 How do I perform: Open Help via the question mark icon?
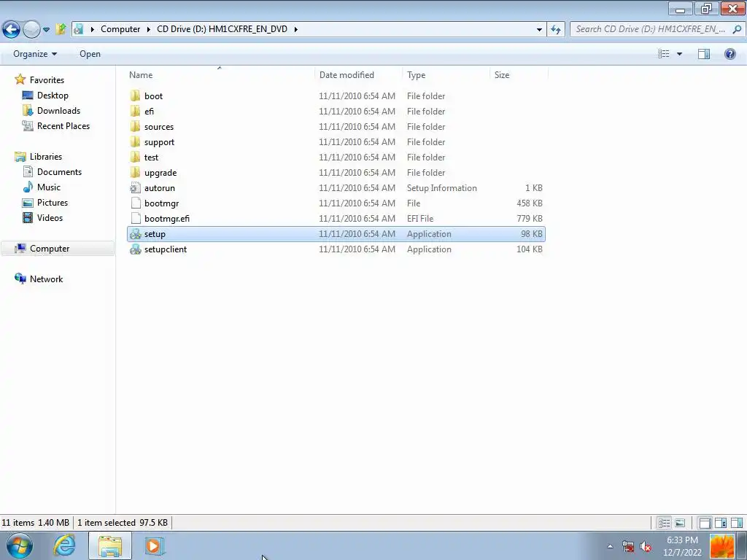pos(729,54)
